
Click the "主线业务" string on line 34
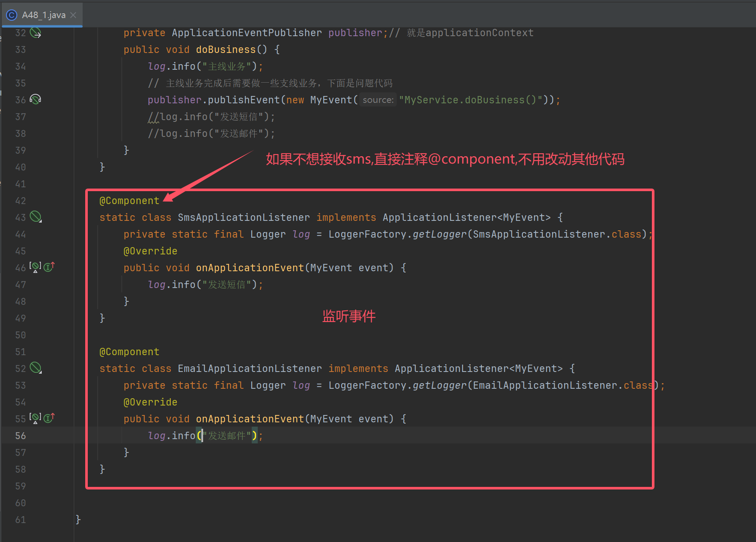point(227,66)
